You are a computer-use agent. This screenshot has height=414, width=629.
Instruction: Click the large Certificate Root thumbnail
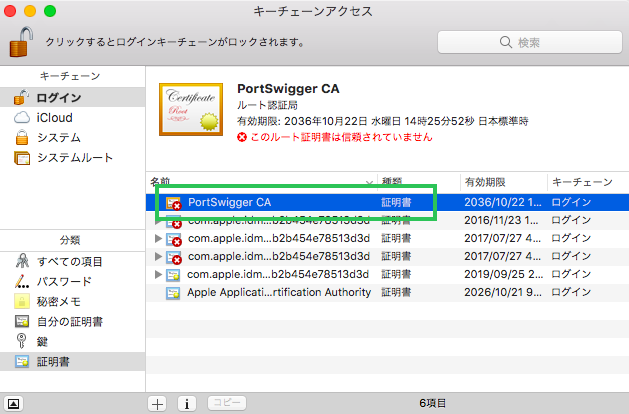click(191, 109)
